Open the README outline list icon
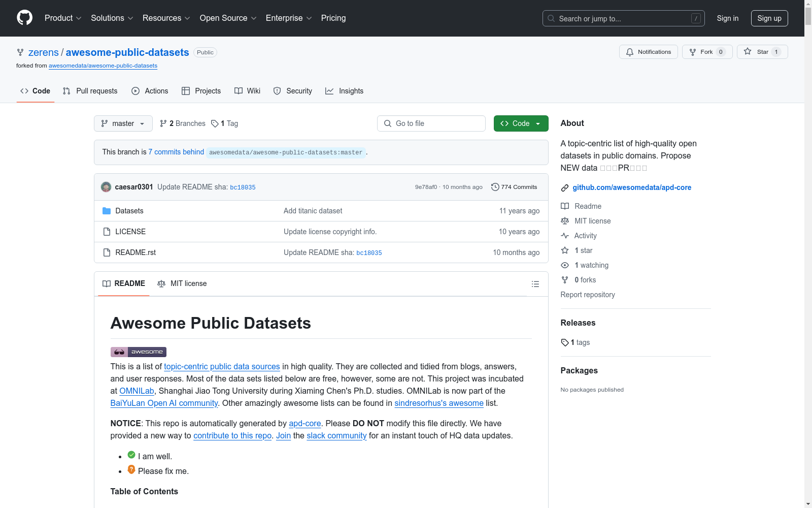This screenshot has width=812, height=508. click(x=535, y=284)
